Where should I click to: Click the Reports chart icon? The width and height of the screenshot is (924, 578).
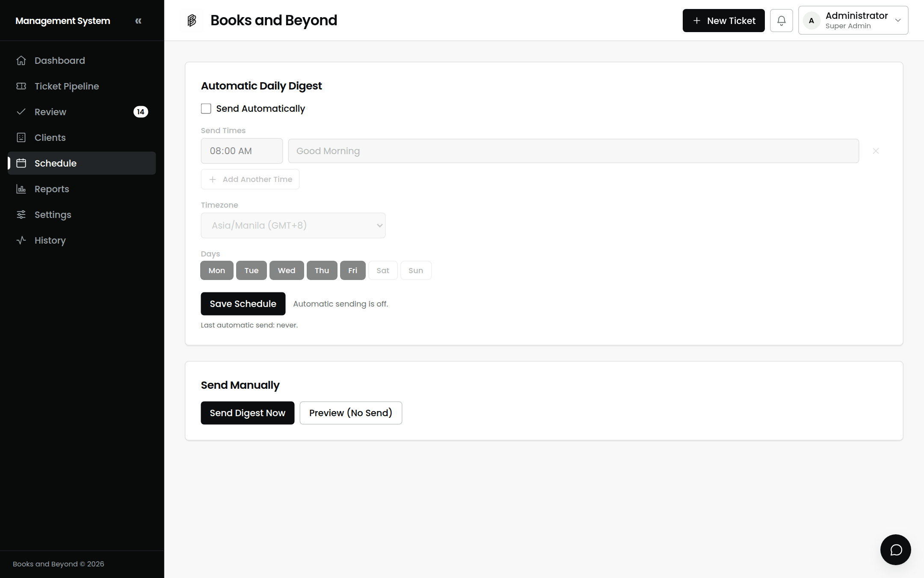click(21, 189)
